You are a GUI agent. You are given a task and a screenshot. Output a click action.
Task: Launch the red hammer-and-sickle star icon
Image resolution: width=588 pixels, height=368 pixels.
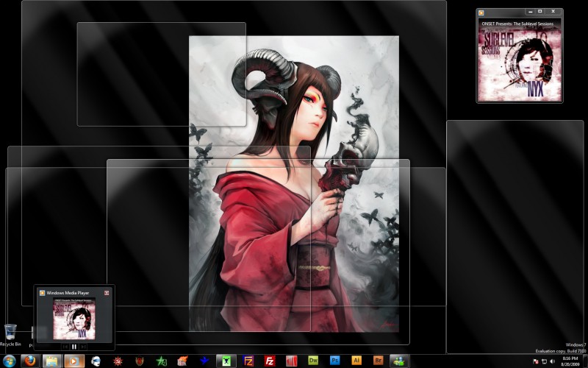(x=118, y=361)
